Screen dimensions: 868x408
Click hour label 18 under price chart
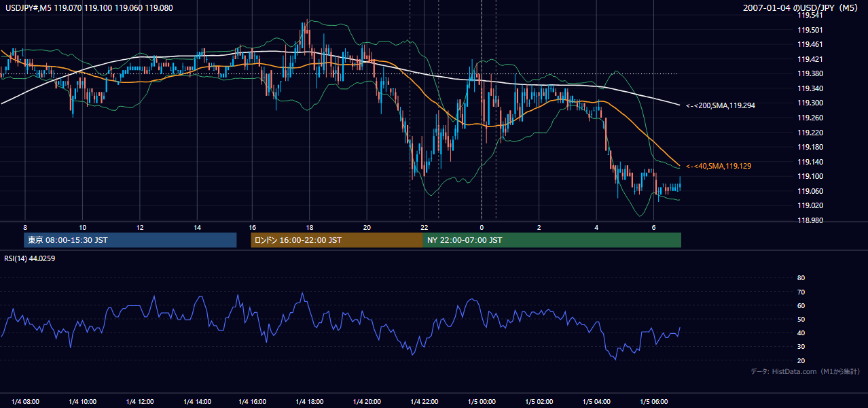tap(310, 227)
